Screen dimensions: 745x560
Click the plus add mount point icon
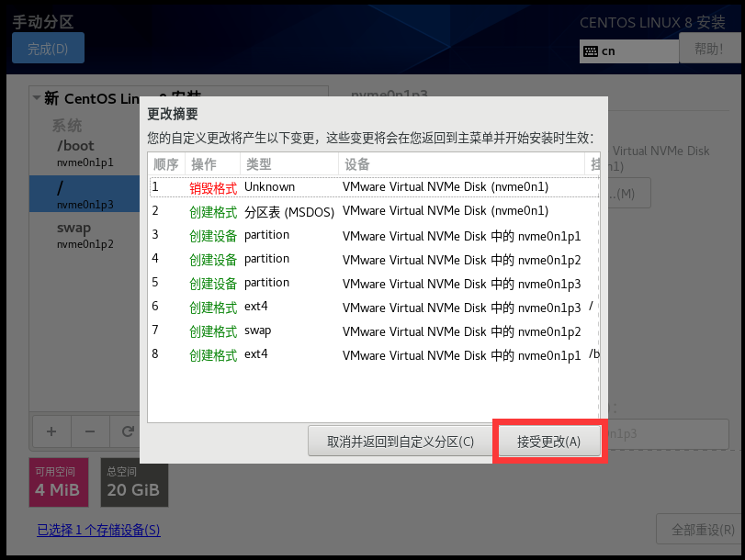[51, 431]
